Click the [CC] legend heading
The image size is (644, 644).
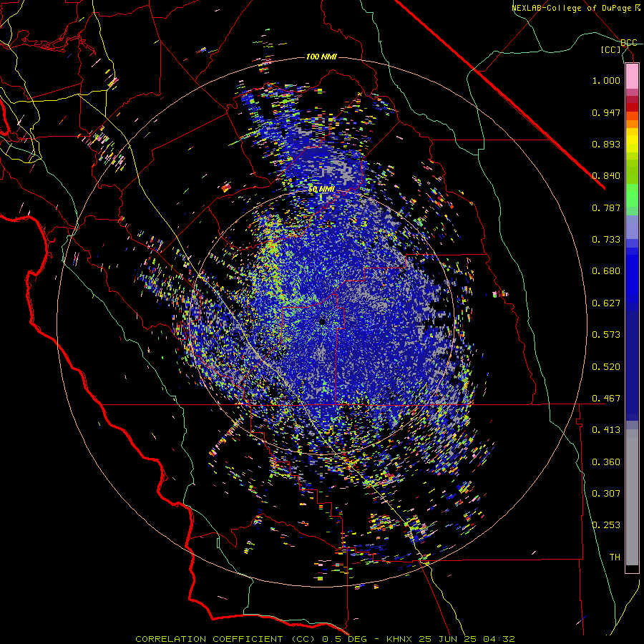[611, 49]
